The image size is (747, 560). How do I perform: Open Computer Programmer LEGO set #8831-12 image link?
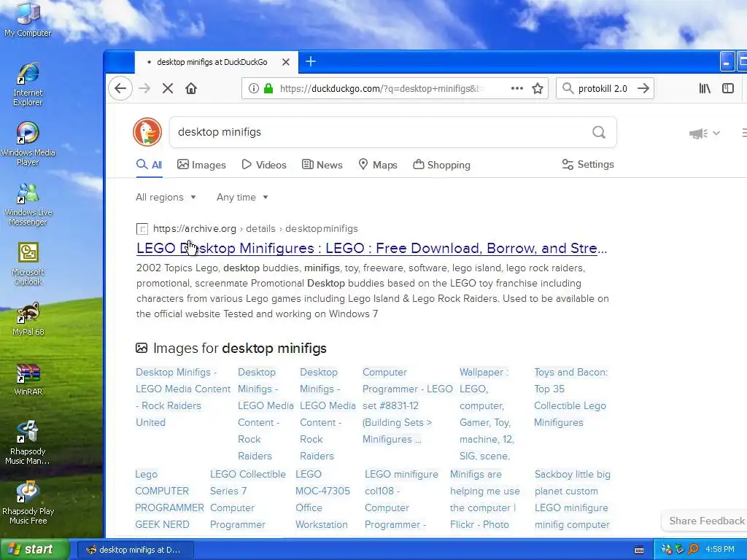click(x=407, y=405)
